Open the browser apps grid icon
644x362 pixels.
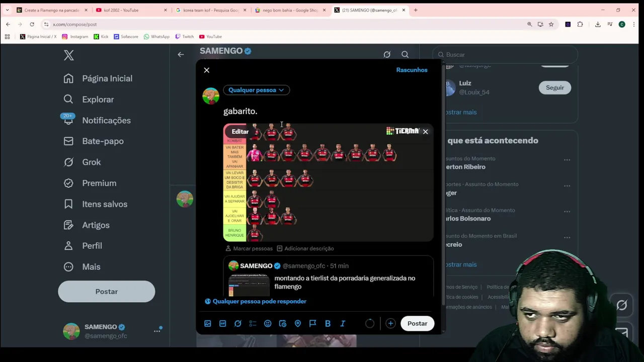click(x=7, y=37)
